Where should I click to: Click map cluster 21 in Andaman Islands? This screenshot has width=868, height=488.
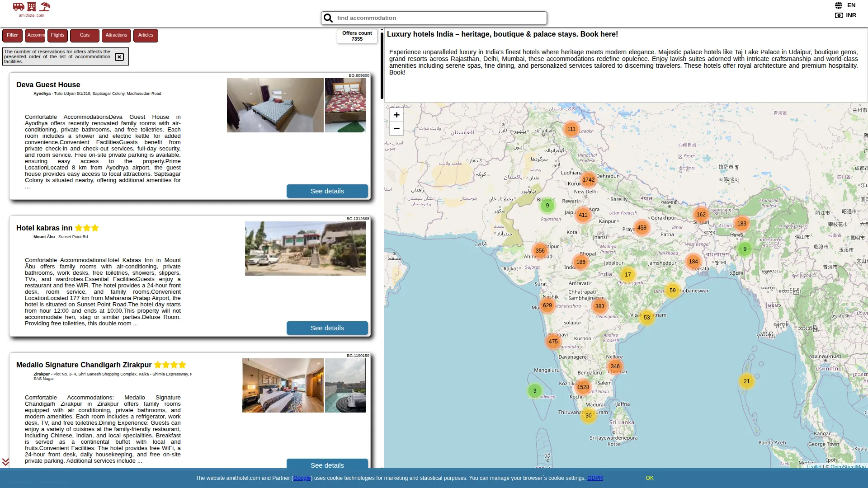[x=747, y=381]
